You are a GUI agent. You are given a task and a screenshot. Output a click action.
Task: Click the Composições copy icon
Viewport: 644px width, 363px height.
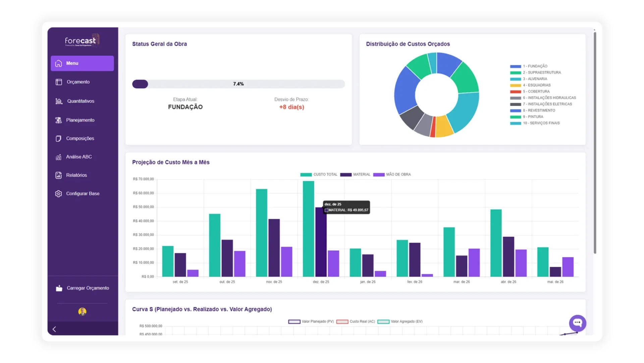(59, 139)
